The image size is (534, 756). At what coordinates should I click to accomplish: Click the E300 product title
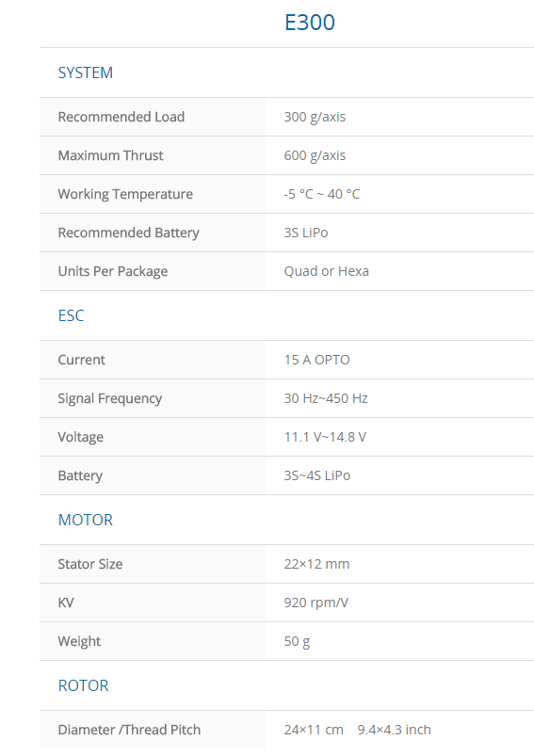[309, 23]
